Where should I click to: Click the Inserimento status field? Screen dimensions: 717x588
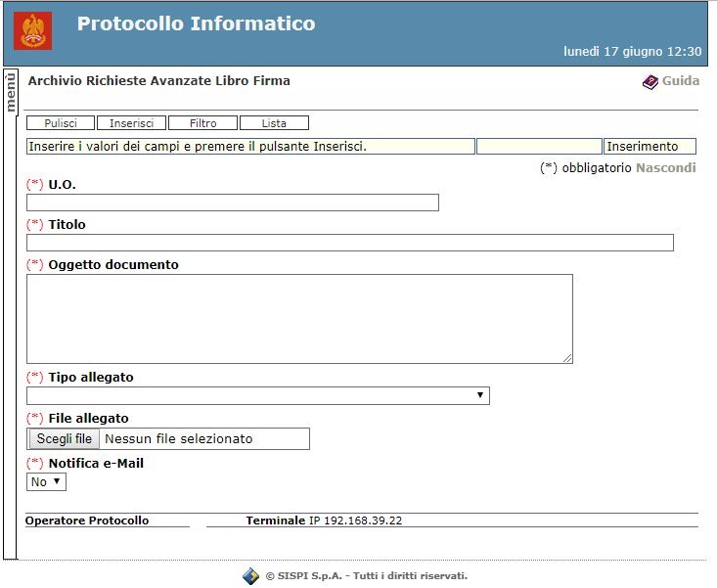pyautogui.click(x=650, y=147)
